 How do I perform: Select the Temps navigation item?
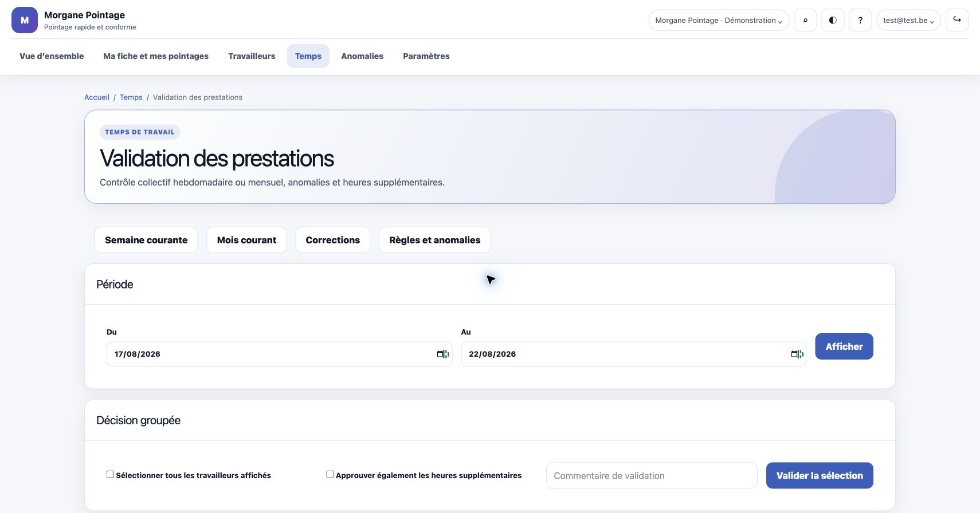tap(308, 56)
